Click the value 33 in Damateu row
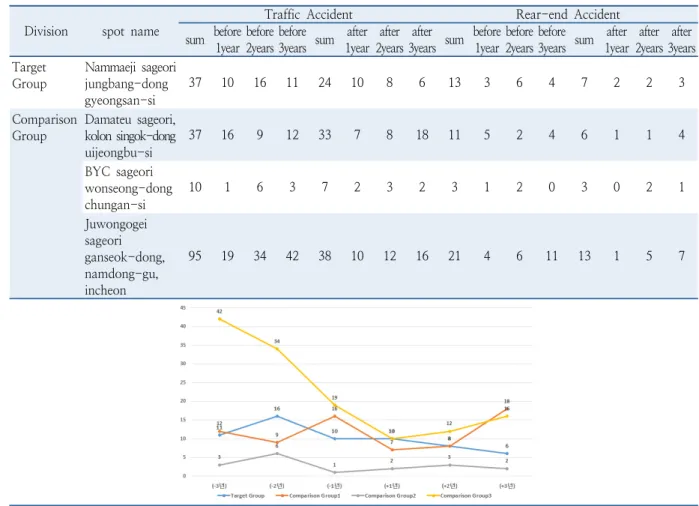Image resolution: width=699 pixels, height=506 pixels. 325,135
